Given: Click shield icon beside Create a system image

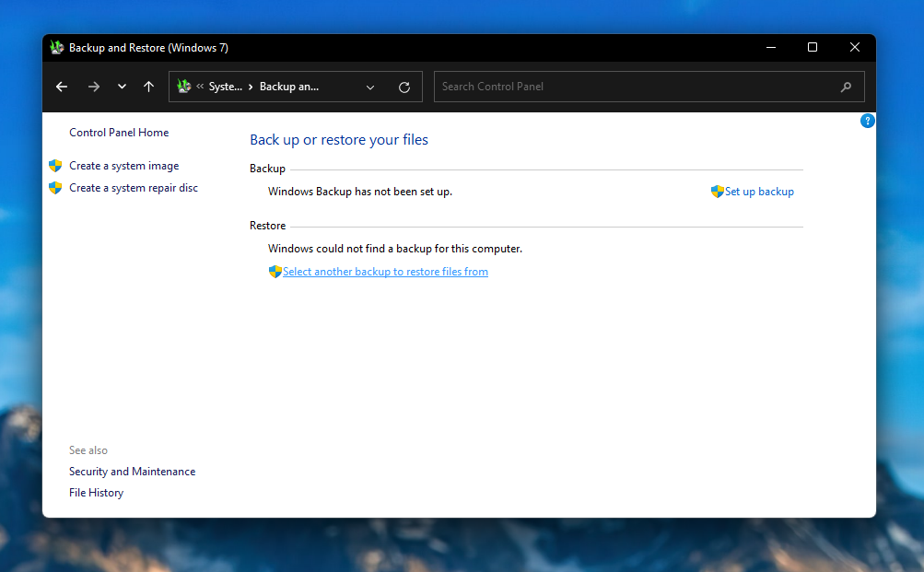Looking at the screenshot, I should click(x=55, y=166).
